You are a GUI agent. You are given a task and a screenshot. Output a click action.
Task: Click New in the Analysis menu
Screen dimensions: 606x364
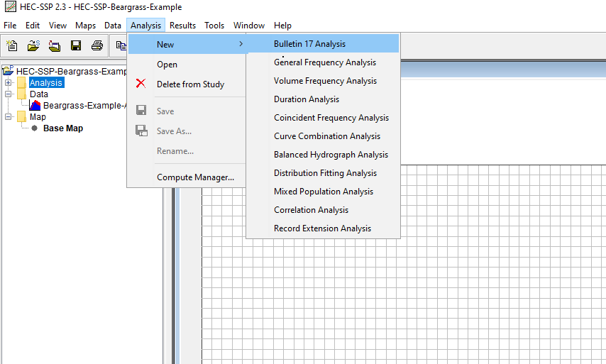tap(187, 44)
